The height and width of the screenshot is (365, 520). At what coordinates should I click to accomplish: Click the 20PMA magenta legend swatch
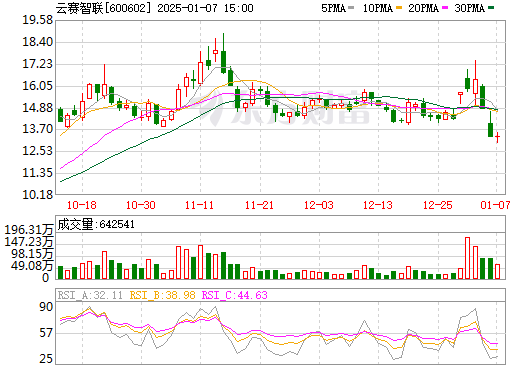[445, 8]
